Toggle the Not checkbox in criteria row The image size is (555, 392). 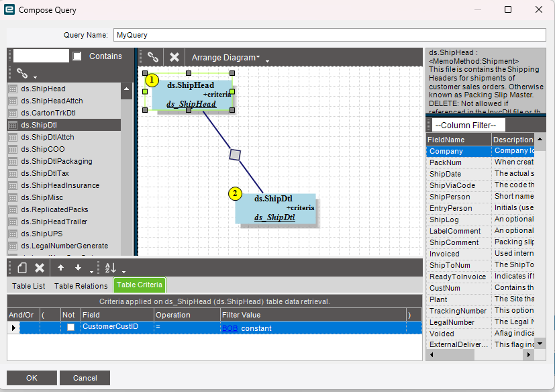[x=70, y=328]
